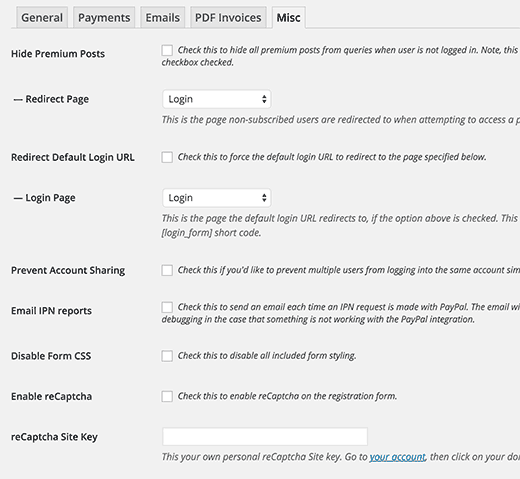Select the Misc tab
Viewport: 520px width, 479px height.
click(288, 17)
